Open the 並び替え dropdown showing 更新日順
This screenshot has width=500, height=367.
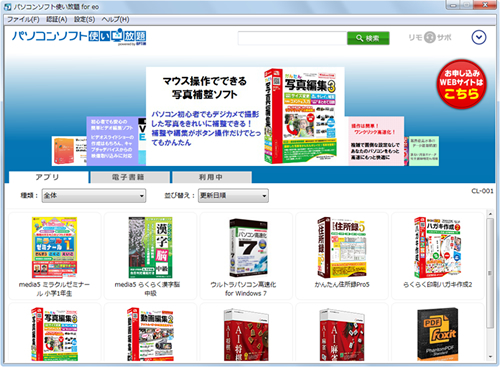point(233,196)
